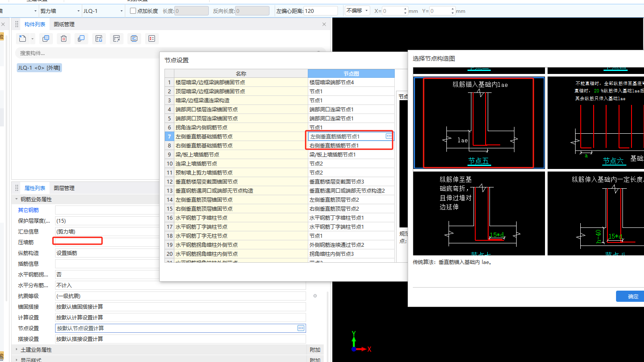Select row 6 拐角连梁内侧钢筋节点
The image size is (644, 362).
(241, 127)
